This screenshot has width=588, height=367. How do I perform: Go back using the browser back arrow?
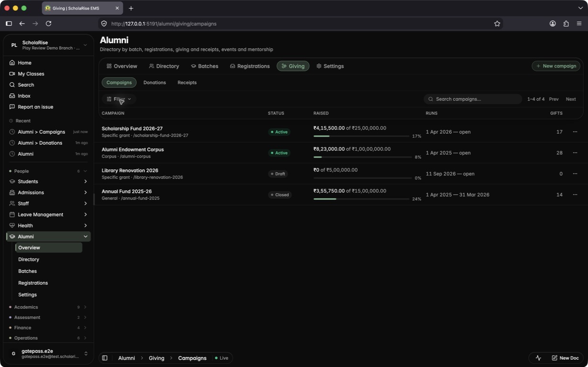point(22,23)
